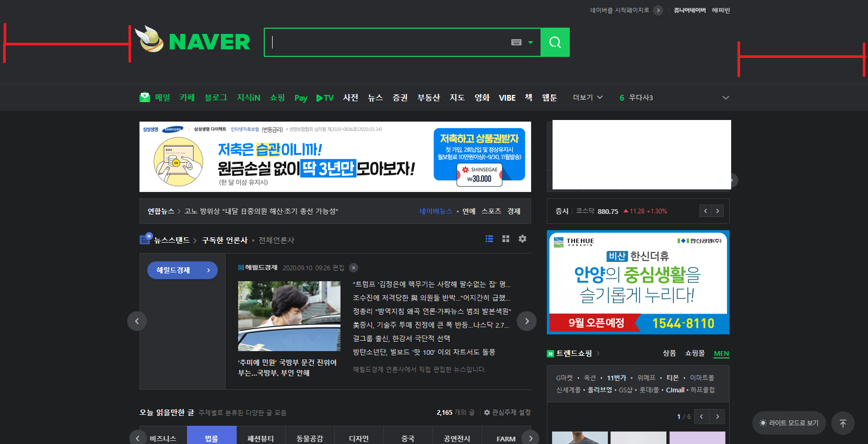
Task: Click the green search magnifier button
Action: tap(555, 42)
